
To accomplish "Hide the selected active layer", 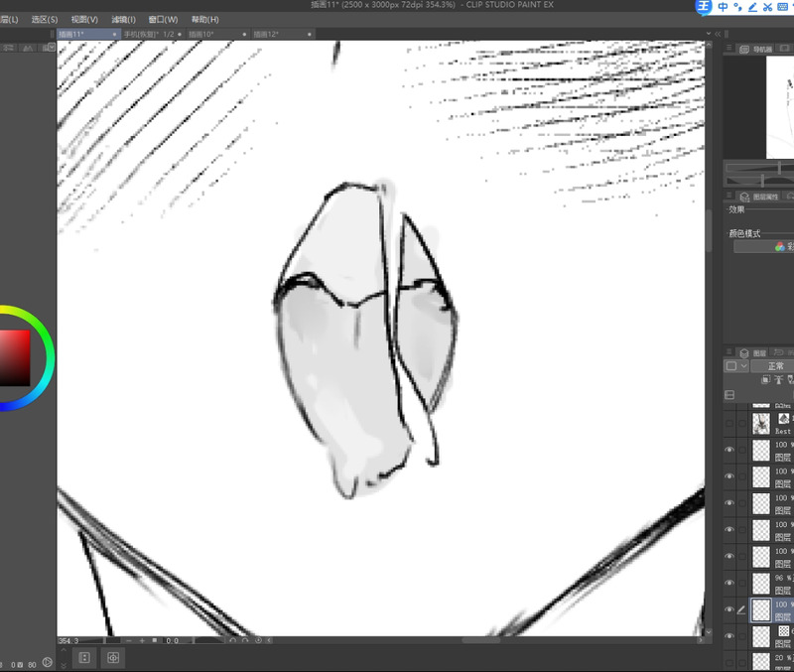I will click(x=729, y=609).
